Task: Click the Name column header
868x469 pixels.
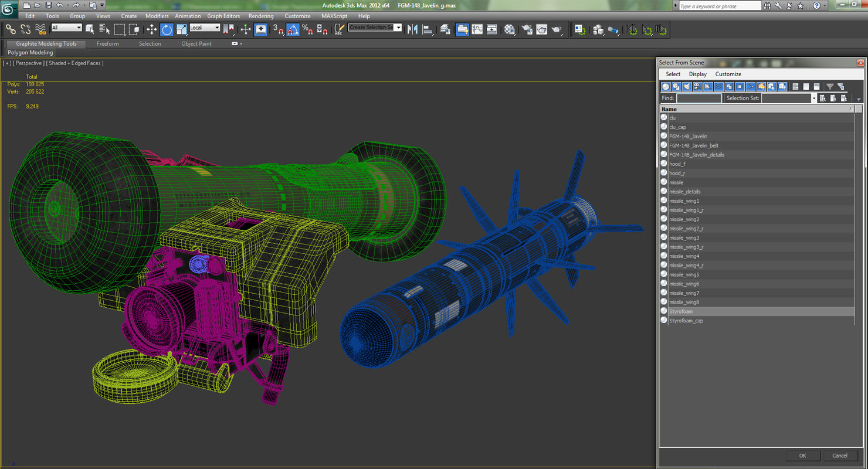Action: [x=756, y=109]
